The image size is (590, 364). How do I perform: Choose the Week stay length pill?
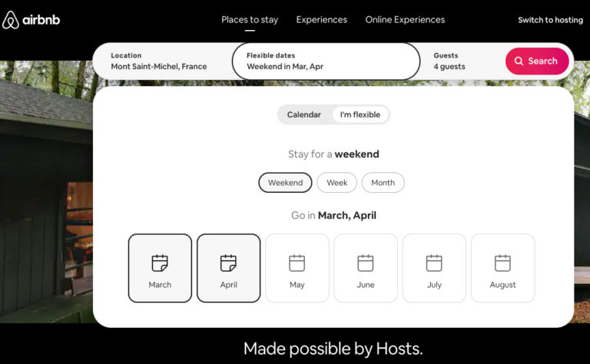(x=336, y=182)
